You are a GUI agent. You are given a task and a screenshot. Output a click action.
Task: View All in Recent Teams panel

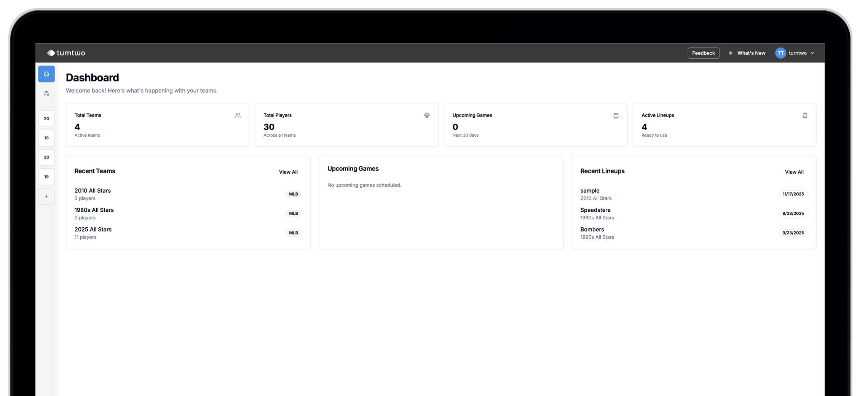tap(288, 172)
